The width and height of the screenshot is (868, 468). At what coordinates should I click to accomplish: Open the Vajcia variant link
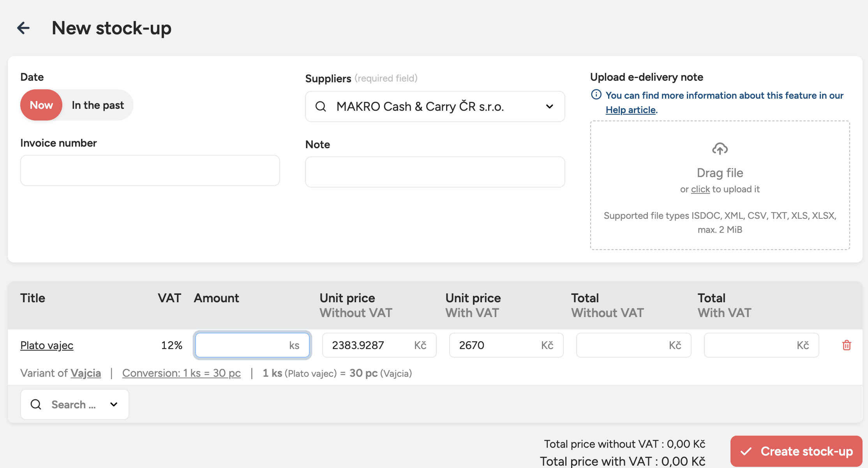tap(86, 373)
